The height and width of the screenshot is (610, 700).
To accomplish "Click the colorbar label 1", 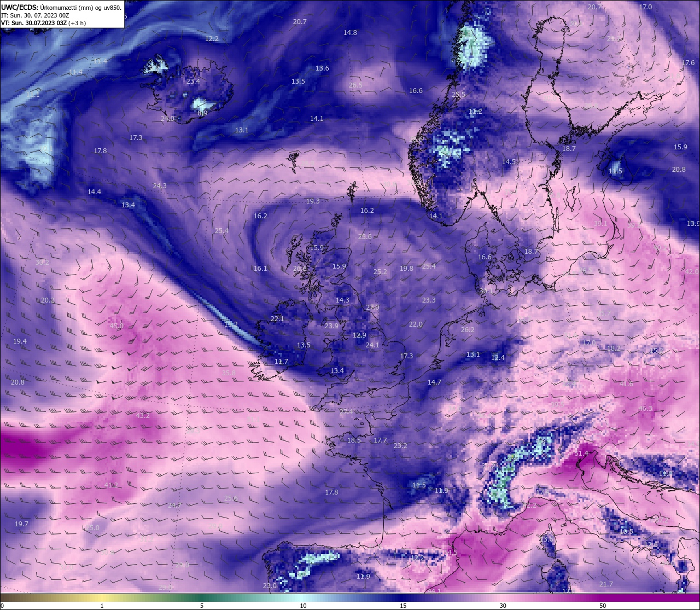I will [102, 606].
